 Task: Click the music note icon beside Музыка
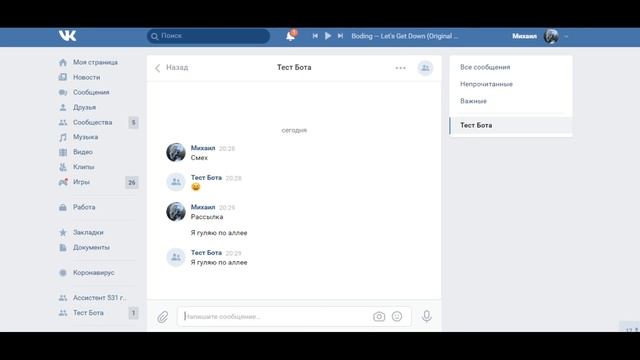pos(63,137)
